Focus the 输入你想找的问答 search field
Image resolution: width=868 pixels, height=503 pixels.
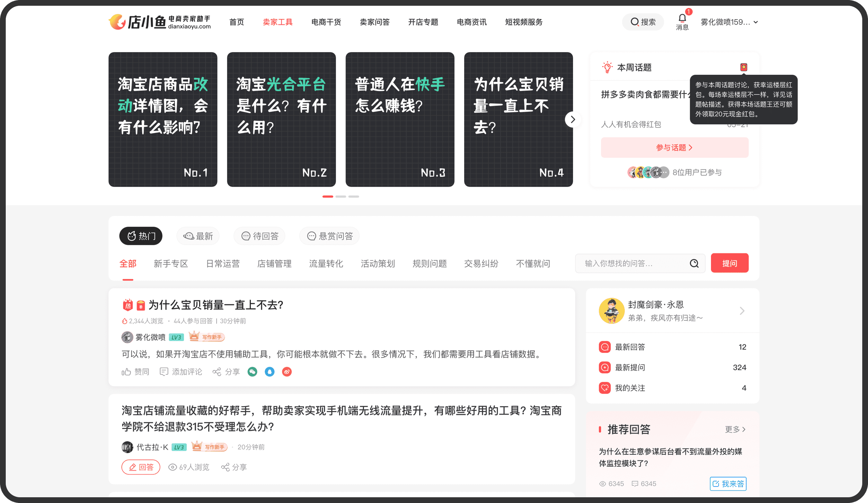click(x=640, y=263)
